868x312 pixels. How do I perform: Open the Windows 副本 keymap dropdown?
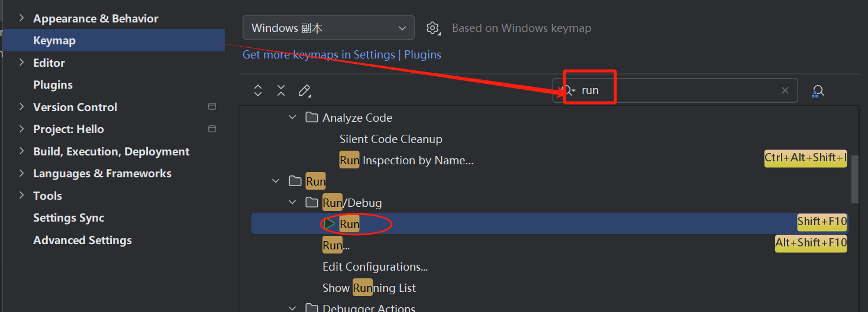pyautogui.click(x=328, y=28)
